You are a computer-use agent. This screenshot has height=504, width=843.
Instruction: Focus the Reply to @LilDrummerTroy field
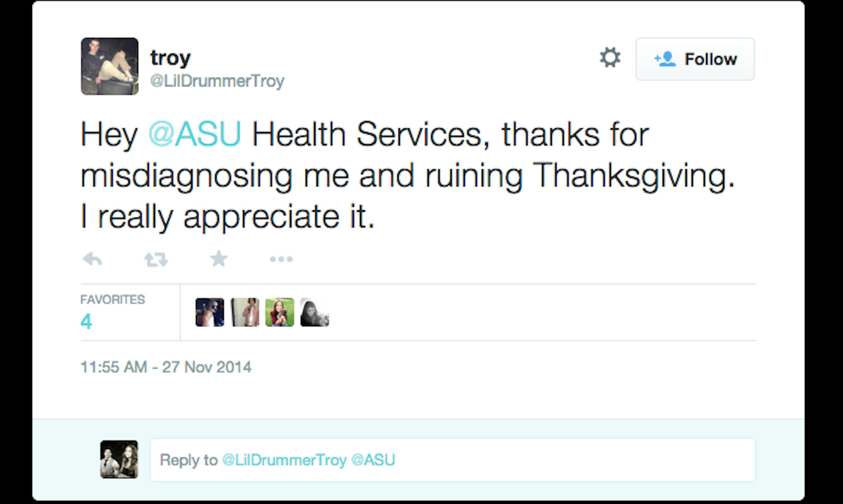453,460
